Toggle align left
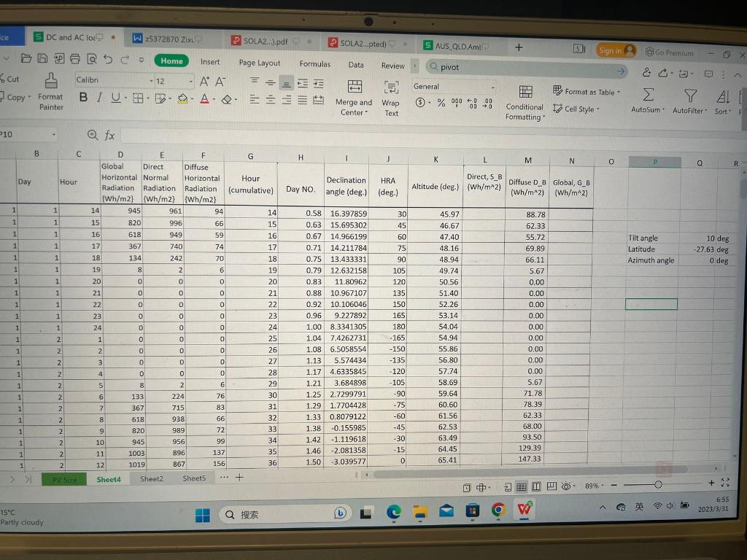Screen dimensions: 747x560 (x=255, y=99)
